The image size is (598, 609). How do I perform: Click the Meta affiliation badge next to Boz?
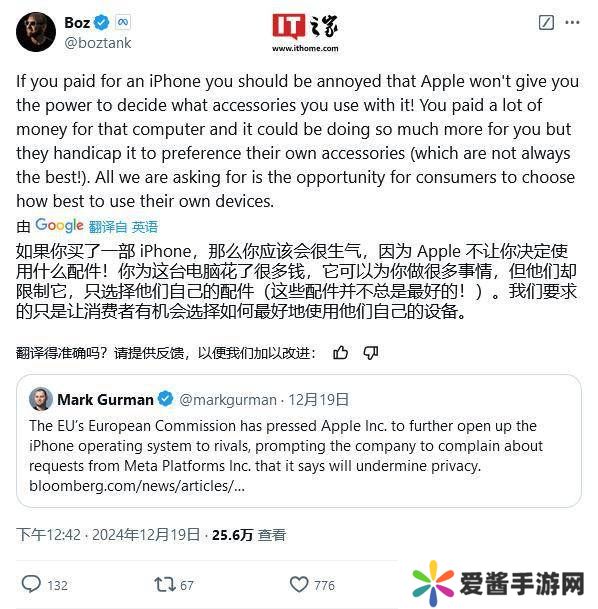pyautogui.click(x=123, y=22)
